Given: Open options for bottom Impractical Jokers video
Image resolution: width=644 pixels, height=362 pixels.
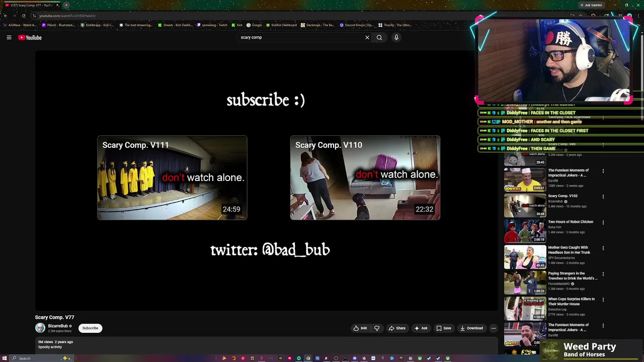Looking at the screenshot, I should (x=603, y=326).
